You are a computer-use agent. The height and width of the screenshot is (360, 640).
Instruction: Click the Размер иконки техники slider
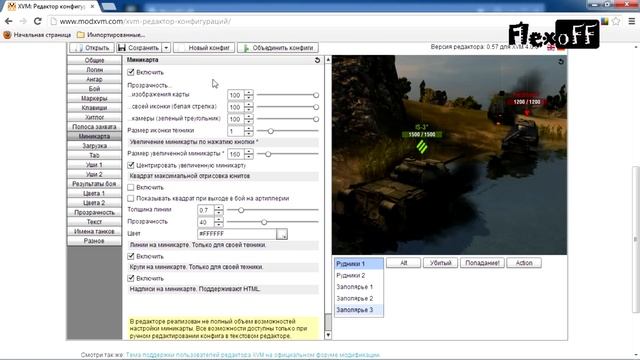point(287,131)
